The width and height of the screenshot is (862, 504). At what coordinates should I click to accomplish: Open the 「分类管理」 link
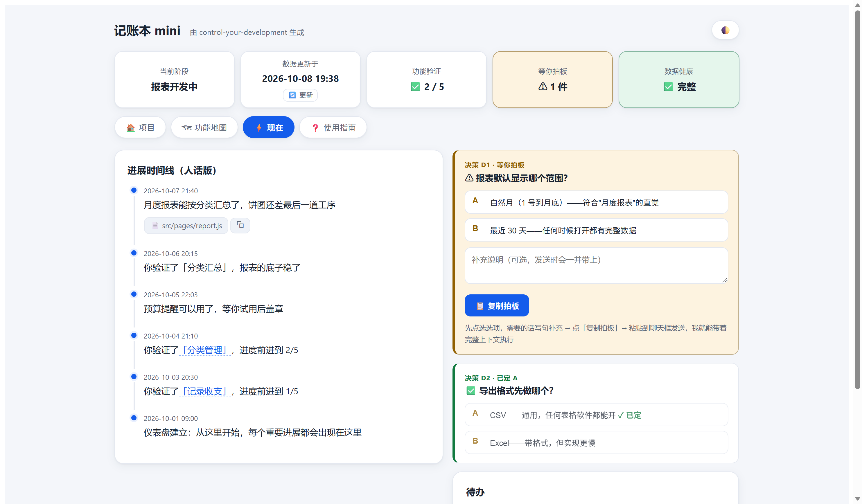click(205, 350)
